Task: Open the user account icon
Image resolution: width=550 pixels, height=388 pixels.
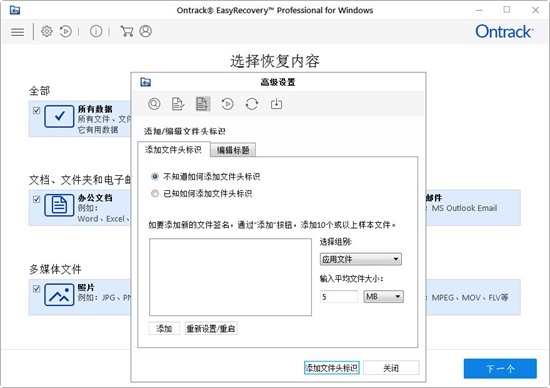Action: [x=146, y=32]
